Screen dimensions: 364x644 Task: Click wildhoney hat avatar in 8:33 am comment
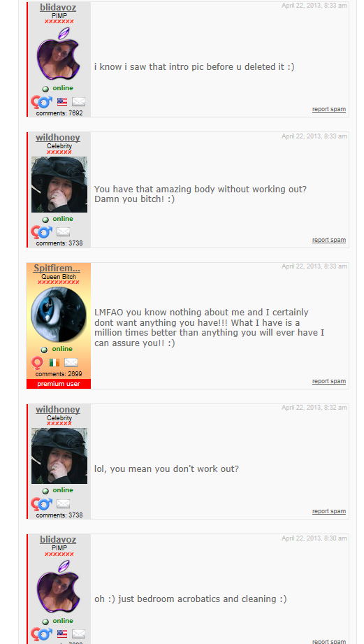click(x=59, y=185)
